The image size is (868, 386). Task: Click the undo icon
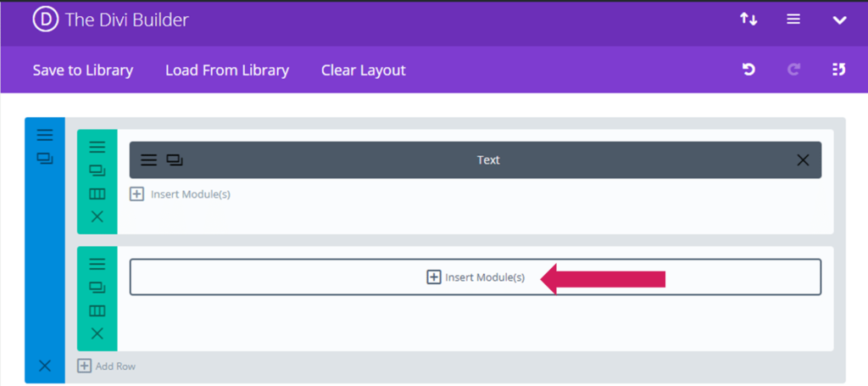(749, 70)
